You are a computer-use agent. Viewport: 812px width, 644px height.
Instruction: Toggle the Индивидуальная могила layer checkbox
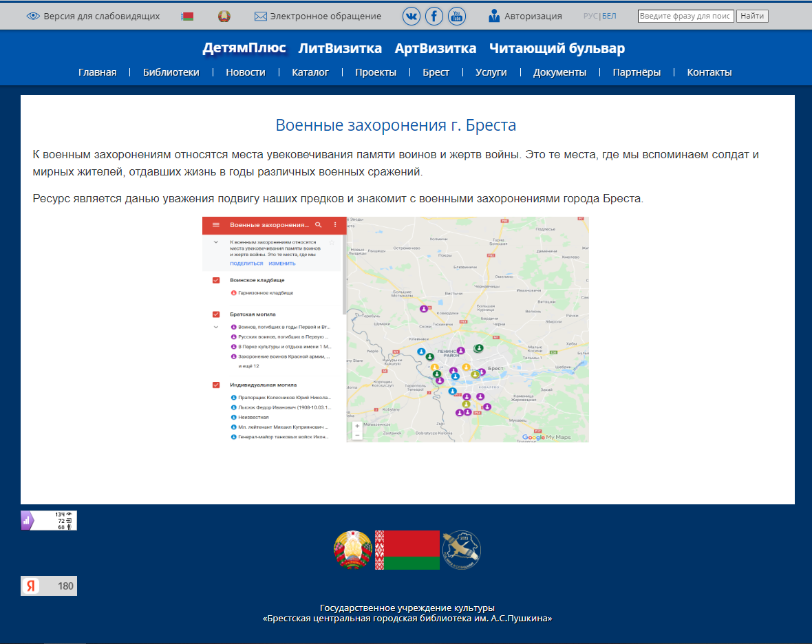216,385
